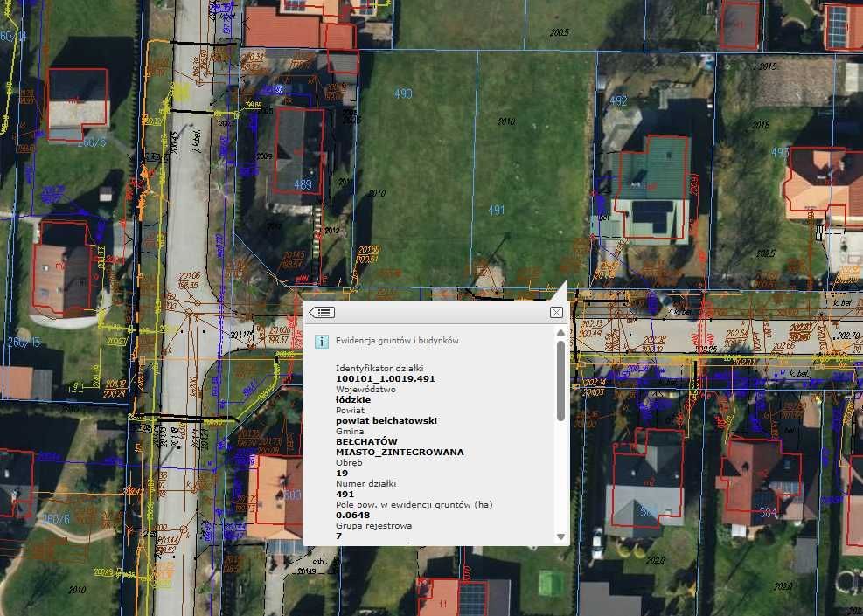Screen dimensions: 863x616
Task: Click the back-to-list icon in the popup header
Action: pyautogui.click(x=322, y=312)
